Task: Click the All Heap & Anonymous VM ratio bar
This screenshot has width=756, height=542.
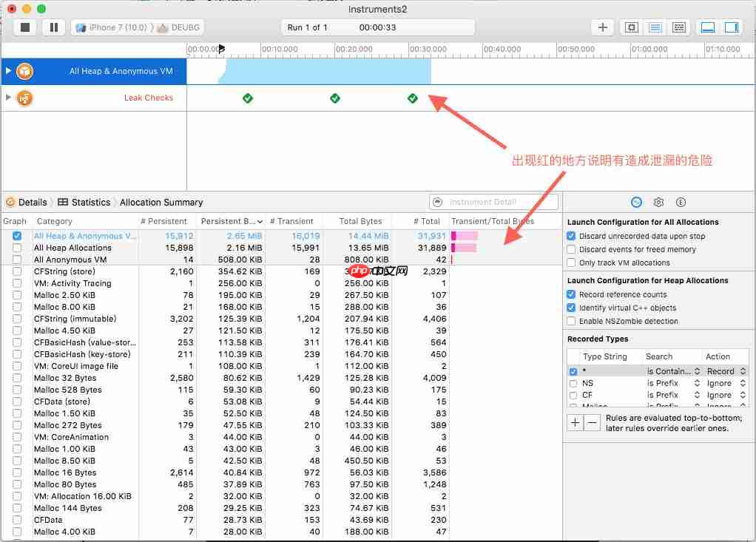Action: click(x=465, y=236)
